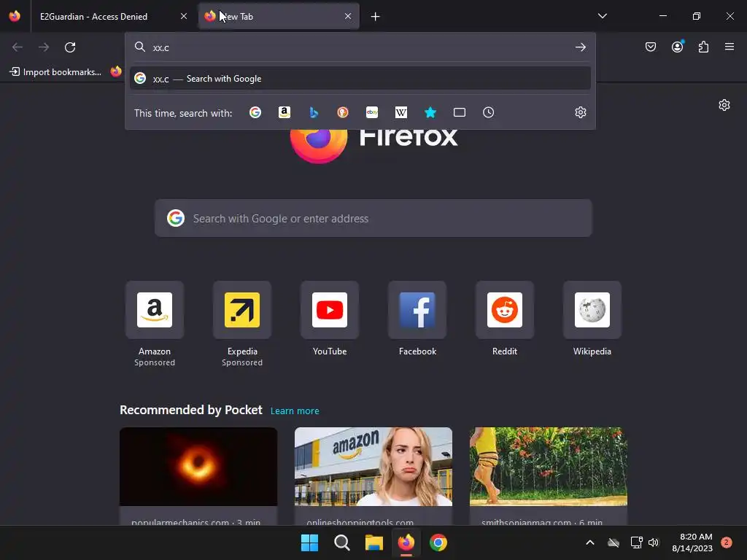Image resolution: width=747 pixels, height=560 pixels.
Task: Search this time with Bing
Action: (314, 112)
